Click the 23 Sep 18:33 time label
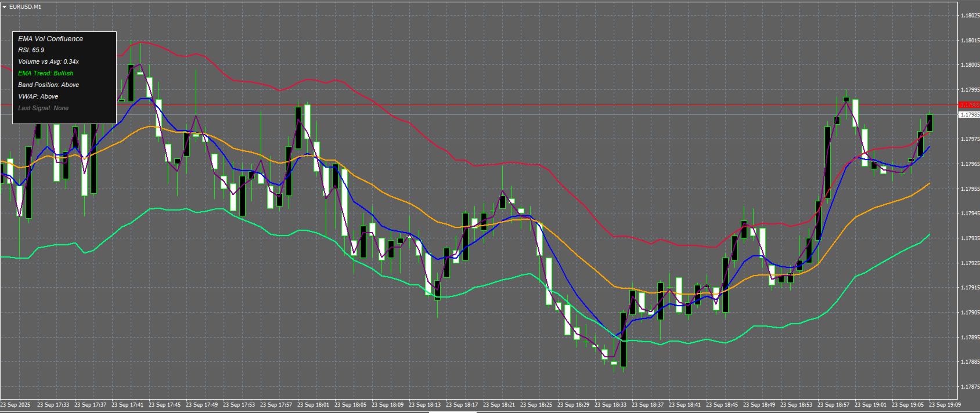The width and height of the screenshot is (980, 413). point(611,405)
